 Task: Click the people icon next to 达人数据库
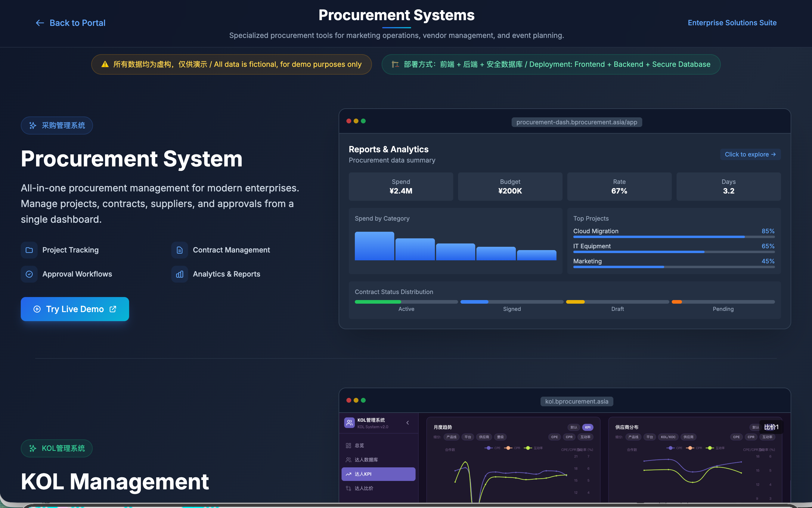pyautogui.click(x=349, y=460)
